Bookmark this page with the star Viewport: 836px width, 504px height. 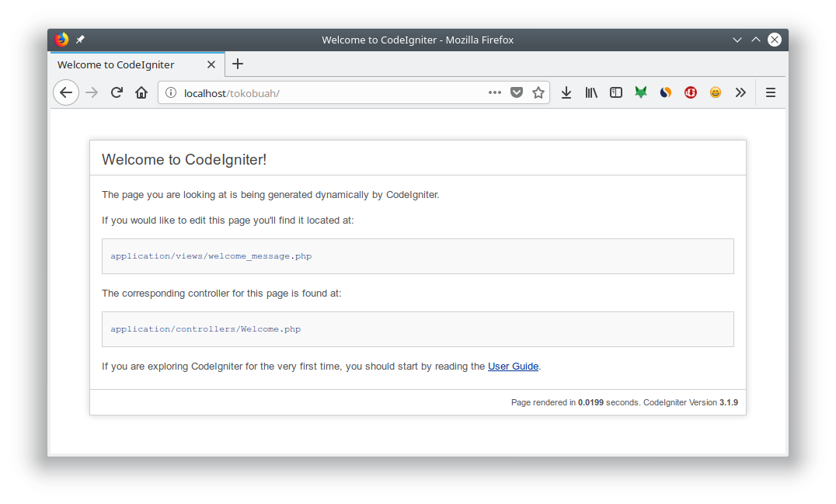[x=538, y=92]
